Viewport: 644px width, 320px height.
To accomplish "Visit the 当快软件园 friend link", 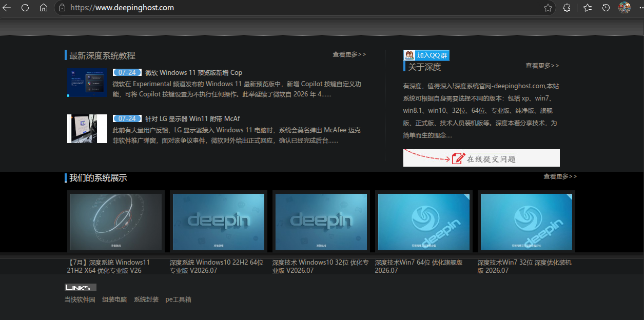I will coord(80,299).
